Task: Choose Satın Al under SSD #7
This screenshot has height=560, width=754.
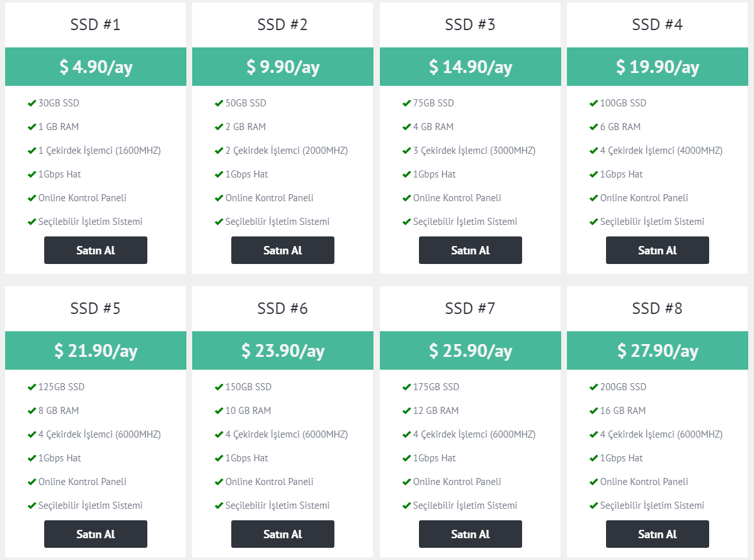Action: pos(470,534)
